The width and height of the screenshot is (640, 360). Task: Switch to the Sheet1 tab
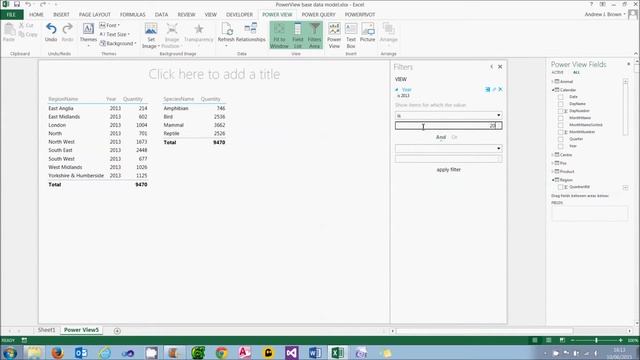coord(47,330)
